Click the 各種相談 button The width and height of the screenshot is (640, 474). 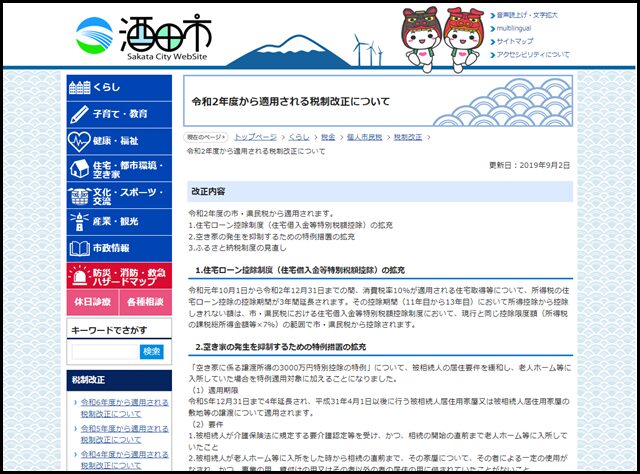pyautogui.click(x=145, y=302)
